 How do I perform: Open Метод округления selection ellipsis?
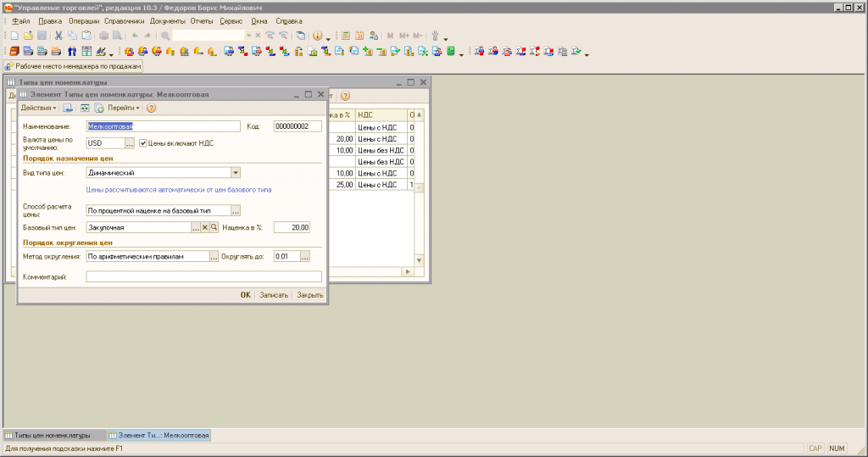coord(214,256)
